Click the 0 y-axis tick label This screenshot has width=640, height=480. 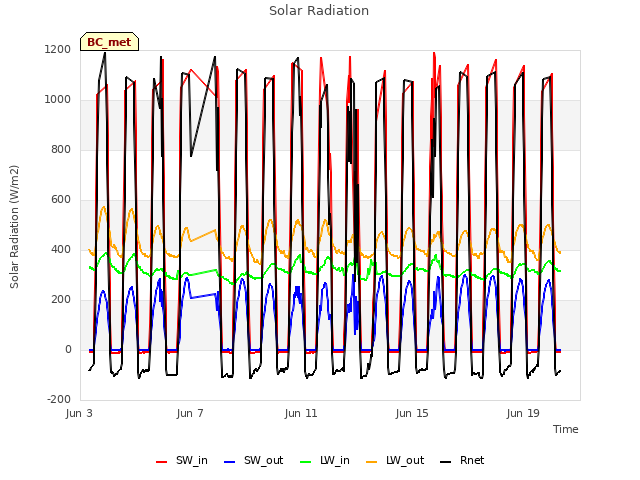(x=68, y=349)
